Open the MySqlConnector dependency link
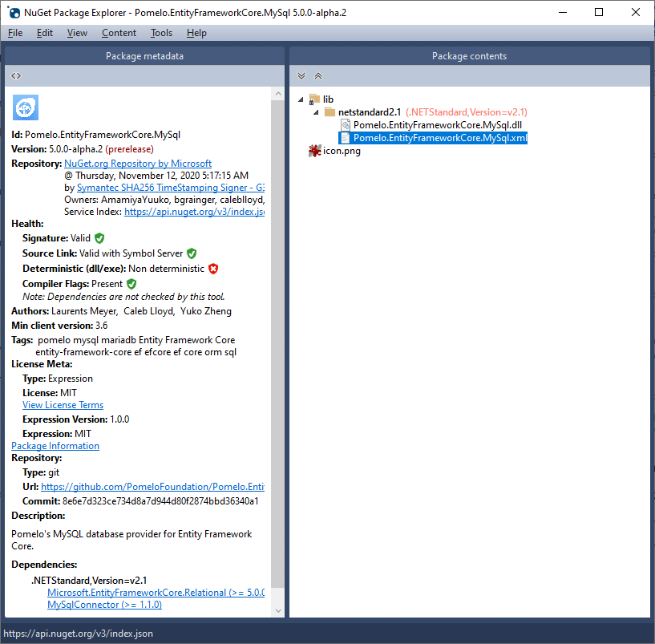This screenshot has height=644, width=655. coord(104,603)
